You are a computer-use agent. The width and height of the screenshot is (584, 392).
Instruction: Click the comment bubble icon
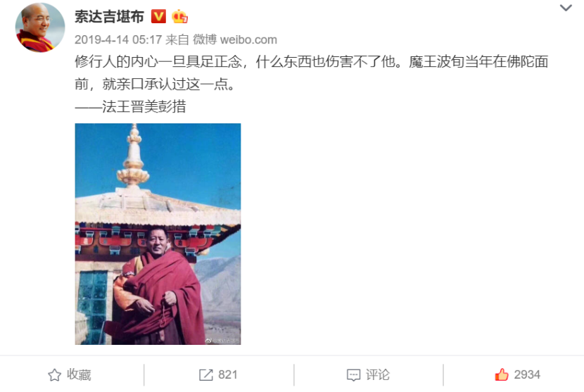(x=353, y=375)
